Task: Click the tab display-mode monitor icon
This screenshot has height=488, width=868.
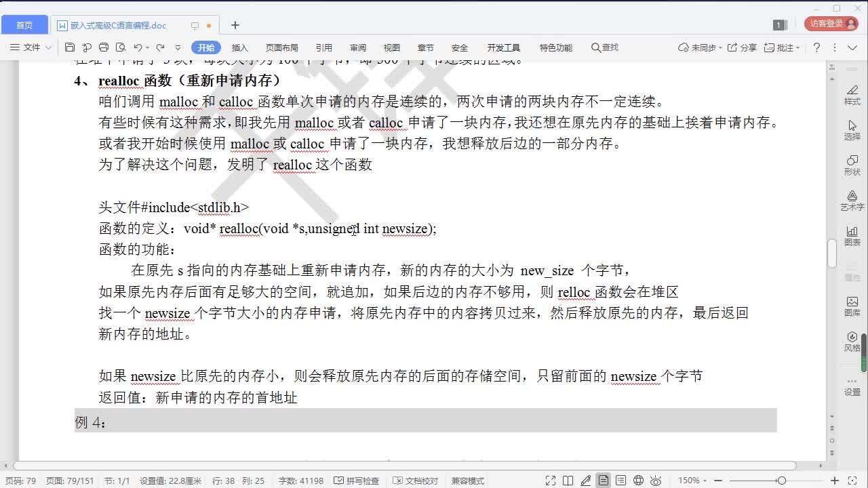Action: (195, 26)
